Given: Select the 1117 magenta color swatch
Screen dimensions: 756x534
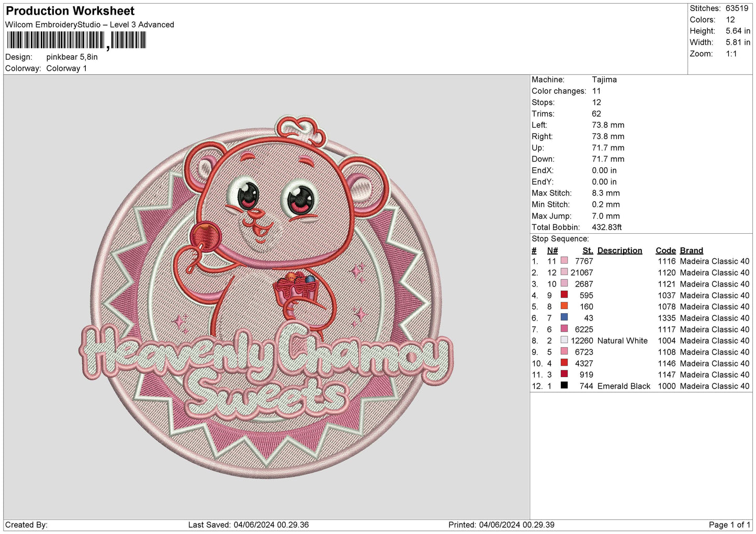Looking at the screenshot, I should 564,329.
